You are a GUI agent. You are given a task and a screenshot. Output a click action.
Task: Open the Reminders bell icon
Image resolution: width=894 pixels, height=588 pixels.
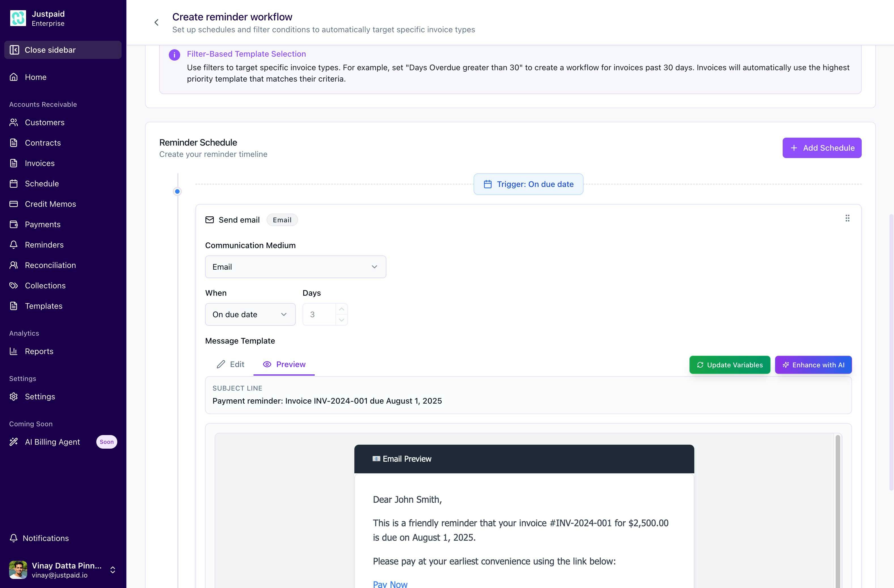pos(14,244)
